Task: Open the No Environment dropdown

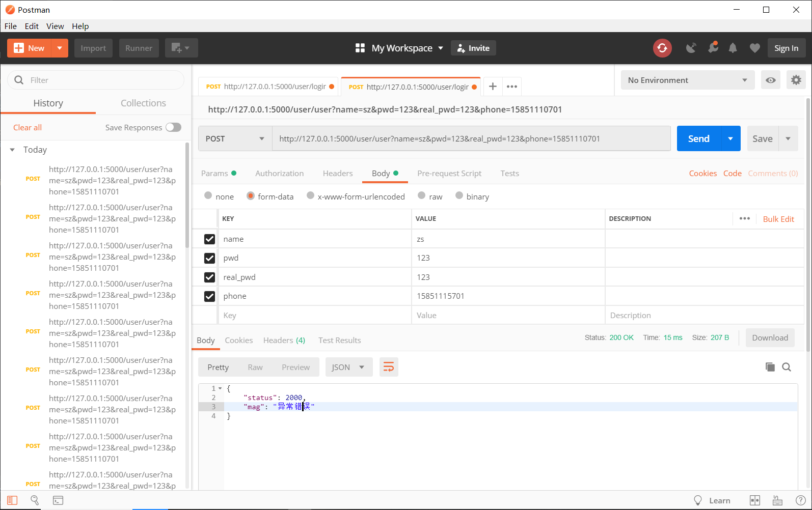Action: click(x=688, y=80)
